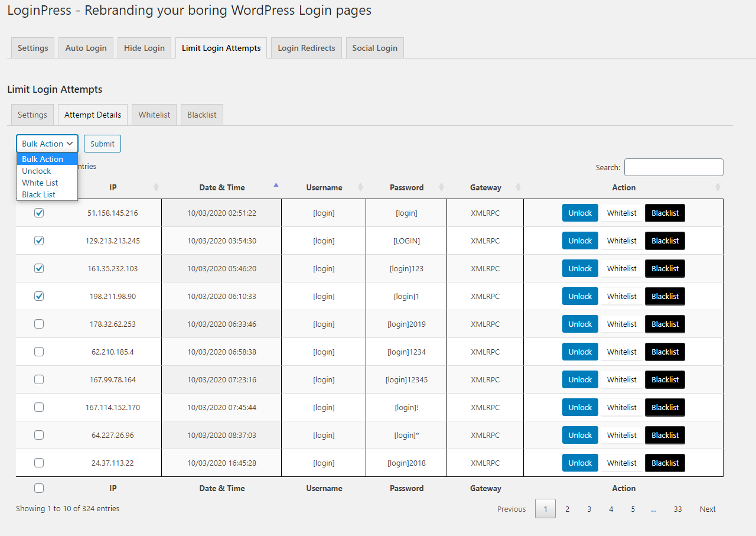
Task: Uncheck the row for IP 129.213.213.245
Action: pyautogui.click(x=39, y=241)
